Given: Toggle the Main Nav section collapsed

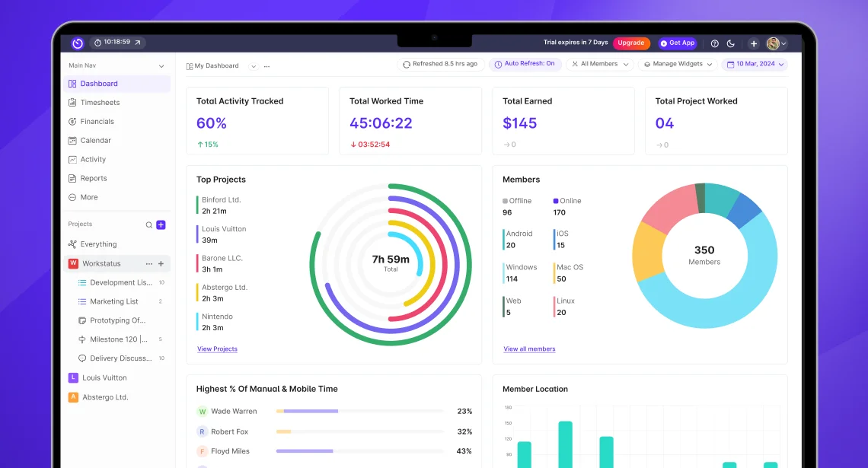Looking at the screenshot, I should tap(160, 67).
